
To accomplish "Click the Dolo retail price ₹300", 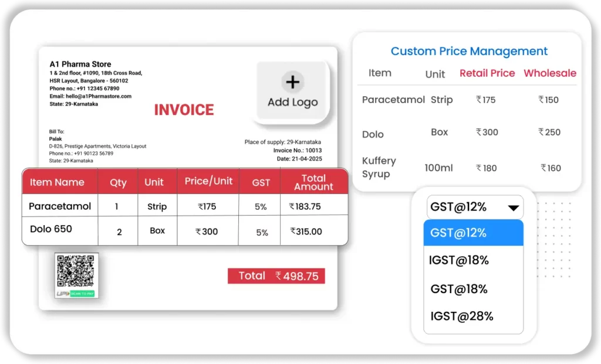I will (x=487, y=132).
